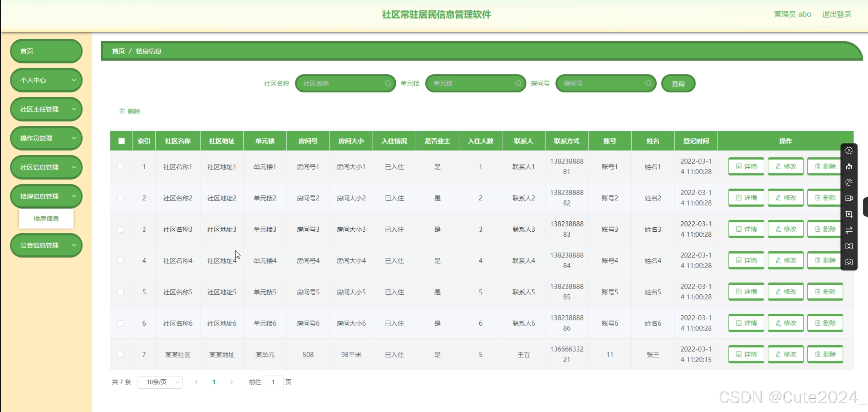This screenshot has height=412, width=868.
Task: Expand the 社区信息管理 sidebar menu
Action: click(46, 167)
